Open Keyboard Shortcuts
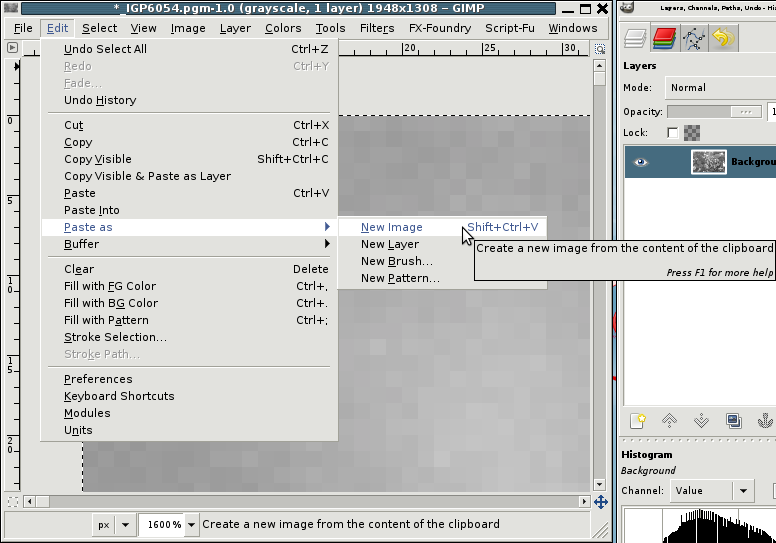This screenshot has width=776, height=543. tap(190, 396)
